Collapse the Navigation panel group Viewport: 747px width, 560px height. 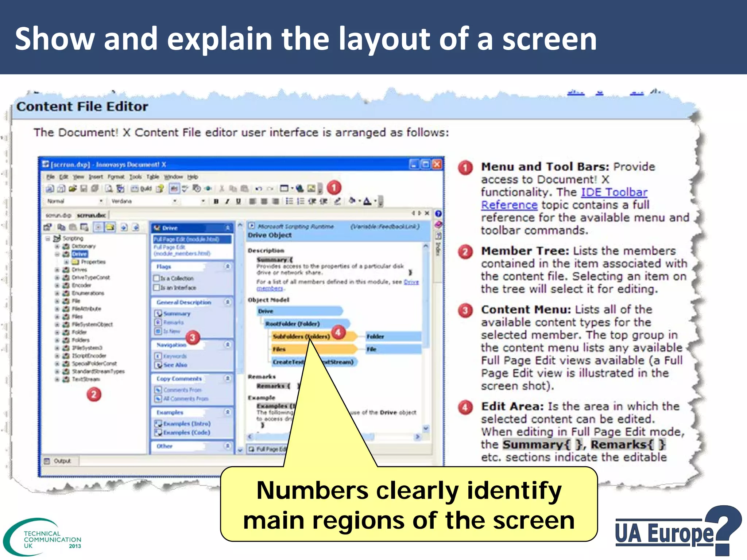click(228, 345)
